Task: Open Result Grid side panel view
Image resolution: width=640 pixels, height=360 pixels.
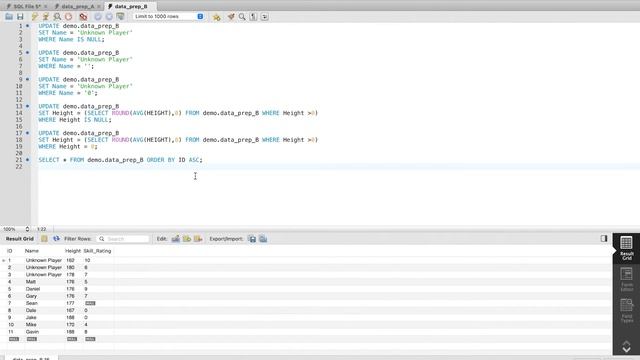Action: pyautogui.click(x=626, y=248)
